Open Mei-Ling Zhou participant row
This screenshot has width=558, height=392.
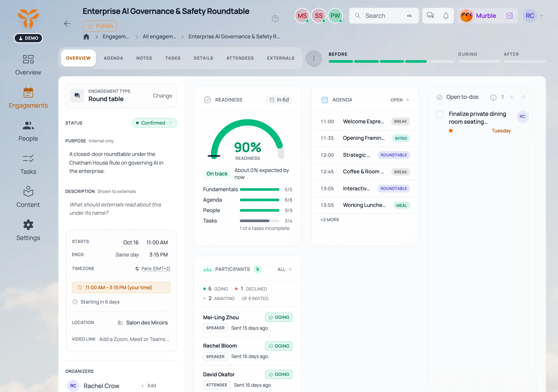tap(247, 323)
